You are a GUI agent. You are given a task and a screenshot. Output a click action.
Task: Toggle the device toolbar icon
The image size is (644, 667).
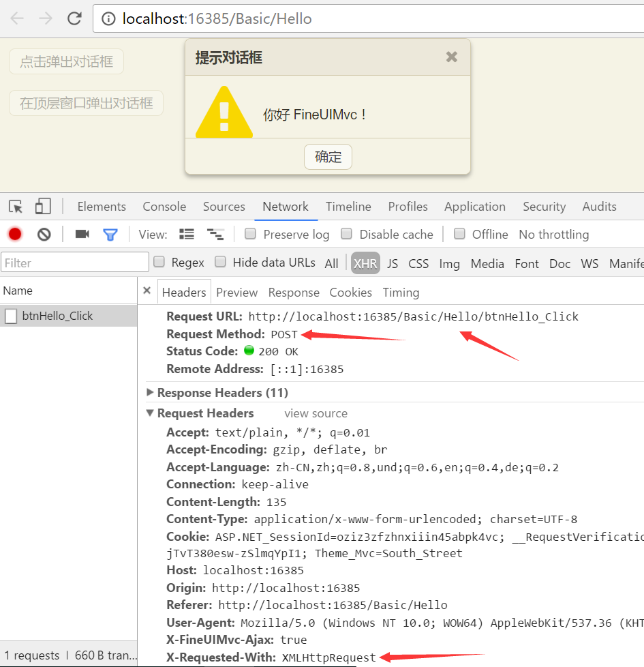[x=43, y=207]
